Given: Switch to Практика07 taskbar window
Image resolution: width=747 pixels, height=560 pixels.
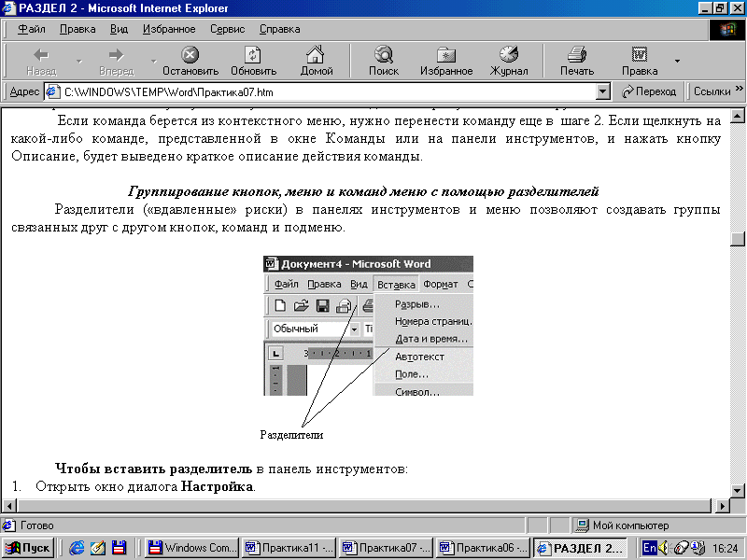Looking at the screenshot, I should (x=386, y=548).
